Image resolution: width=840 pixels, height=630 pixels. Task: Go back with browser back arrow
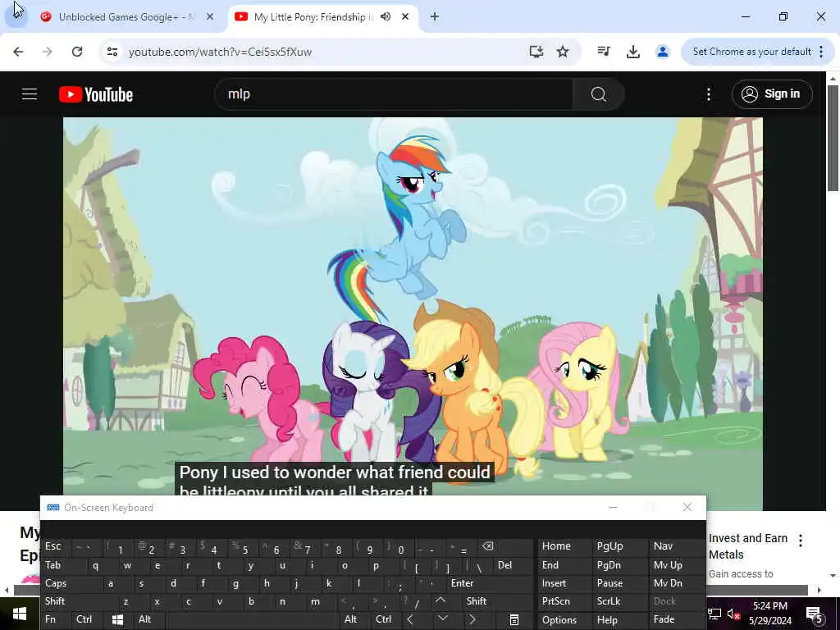[x=18, y=52]
